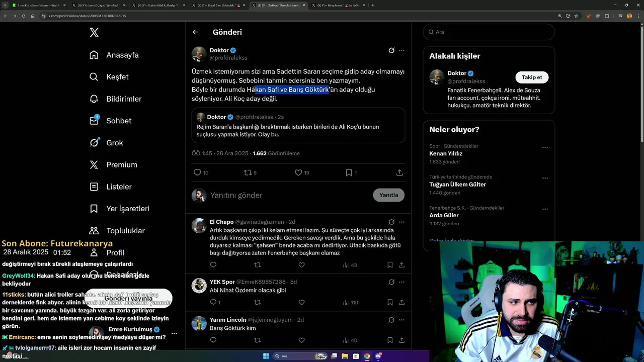Screen dimensions: 644x362
Task: Open Kenan Yıldız trending topic
Action: pyautogui.click(x=446, y=153)
